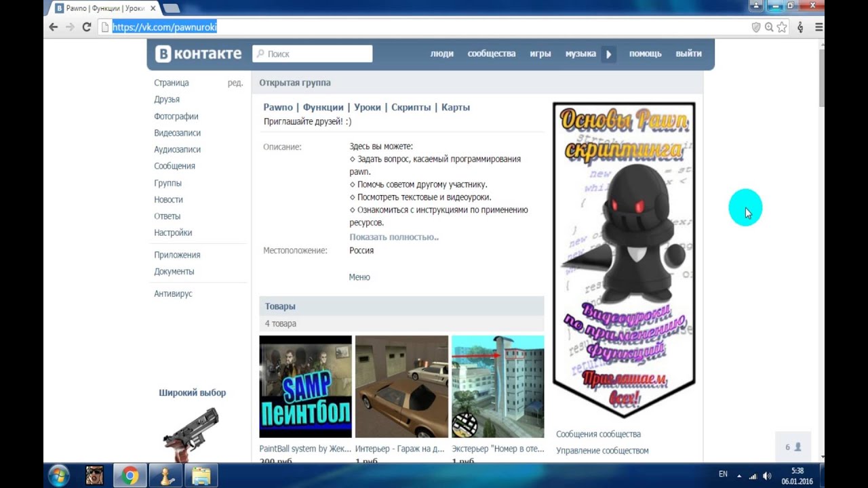Image resolution: width=868 pixels, height=488 pixels.
Task: Click the microphone extension icon
Action: tap(801, 27)
